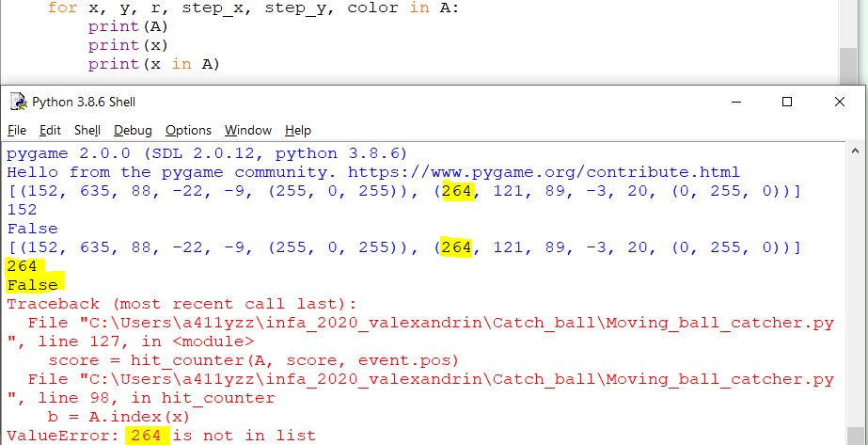Click the shell scrollbar up arrow
868x445 pixels.
pyautogui.click(x=854, y=152)
